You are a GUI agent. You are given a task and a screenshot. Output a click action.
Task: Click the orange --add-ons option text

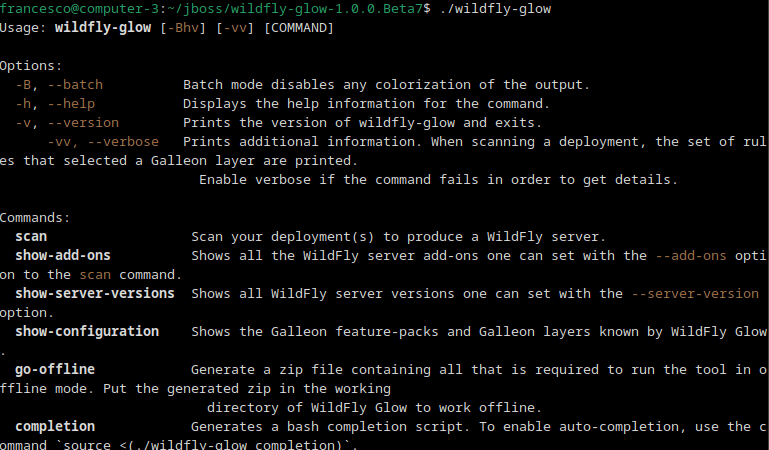691,256
